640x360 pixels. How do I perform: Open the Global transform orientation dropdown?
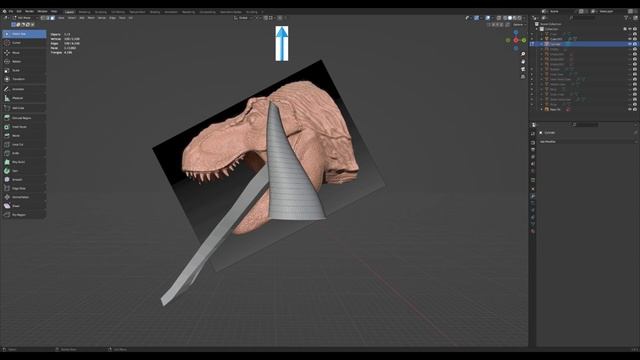(244, 18)
